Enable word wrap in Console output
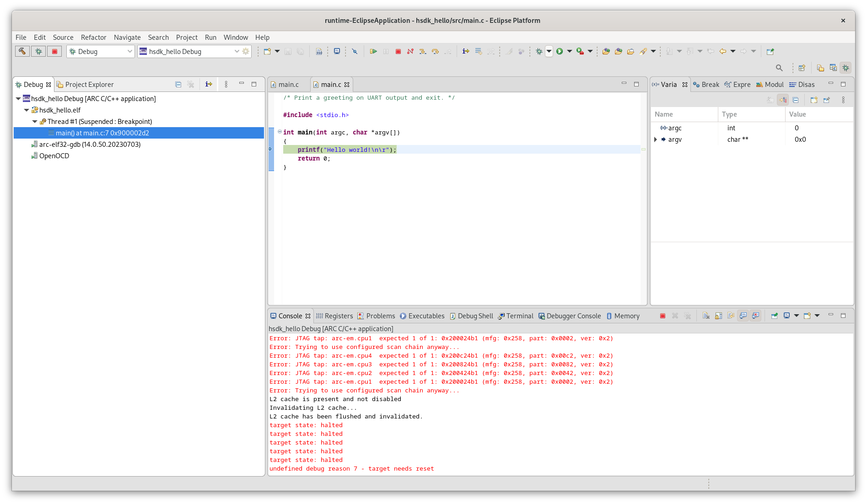The width and height of the screenshot is (867, 504). pyautogui.click(x=731, y=316)
